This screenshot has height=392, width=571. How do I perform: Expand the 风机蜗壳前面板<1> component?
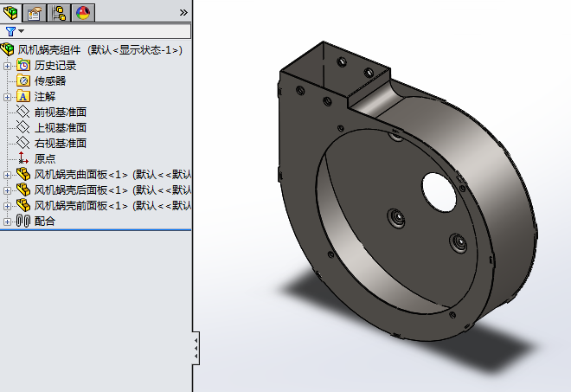point(7,206)
